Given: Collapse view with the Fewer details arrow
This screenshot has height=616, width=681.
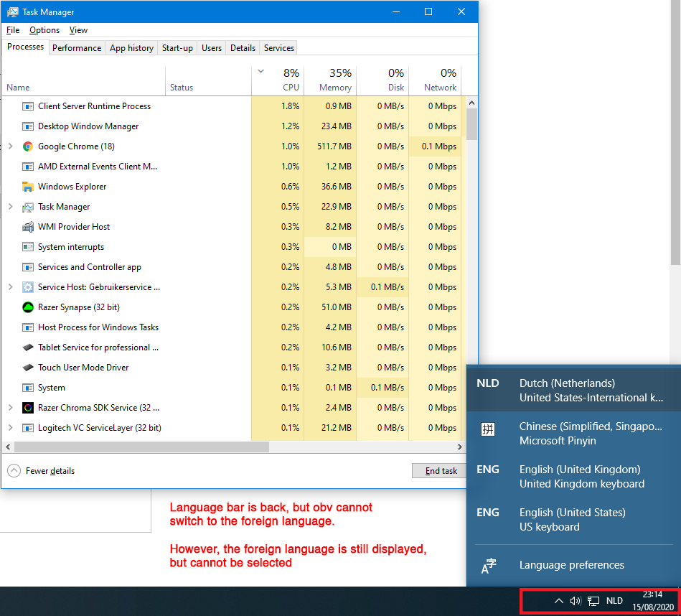Looking at the screenshot, I should click(x=14, y=471).
